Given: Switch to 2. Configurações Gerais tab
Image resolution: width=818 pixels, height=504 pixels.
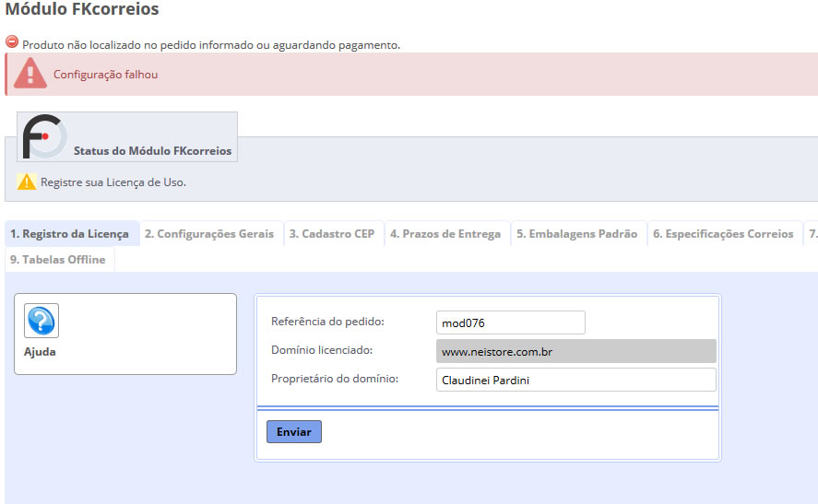Looking at the screenshot, I should coord(212,233).
